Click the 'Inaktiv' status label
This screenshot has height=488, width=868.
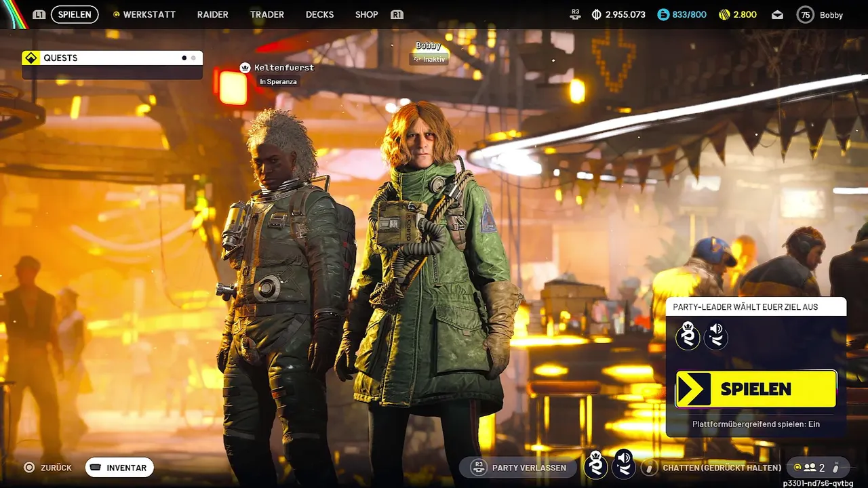(x=429, y=59)
